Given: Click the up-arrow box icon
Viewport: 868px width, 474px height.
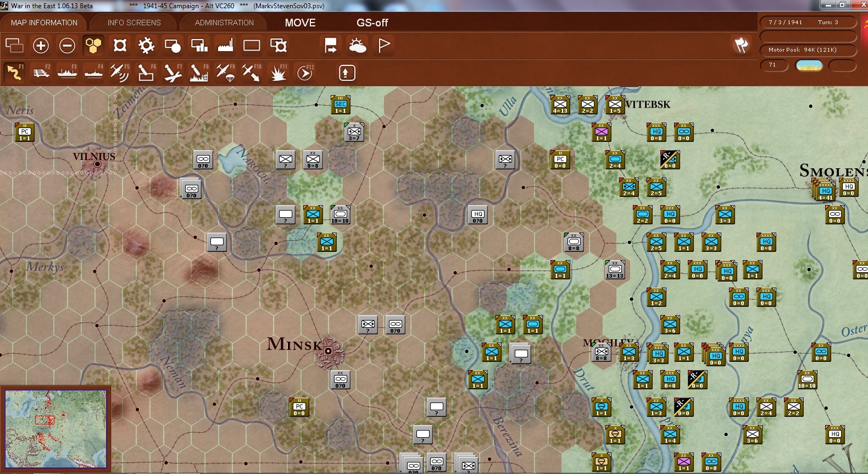Looking at the screenshot, I should [x=347, y=73].
